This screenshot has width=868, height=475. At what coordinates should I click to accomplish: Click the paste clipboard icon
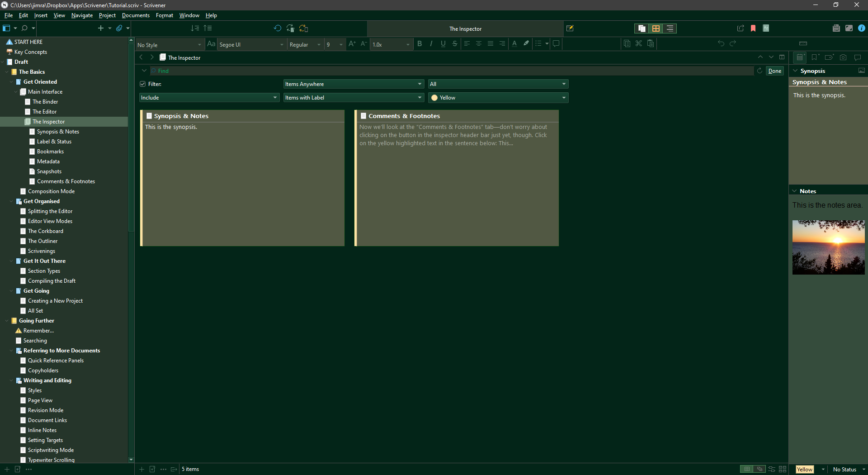pos(650,43)
